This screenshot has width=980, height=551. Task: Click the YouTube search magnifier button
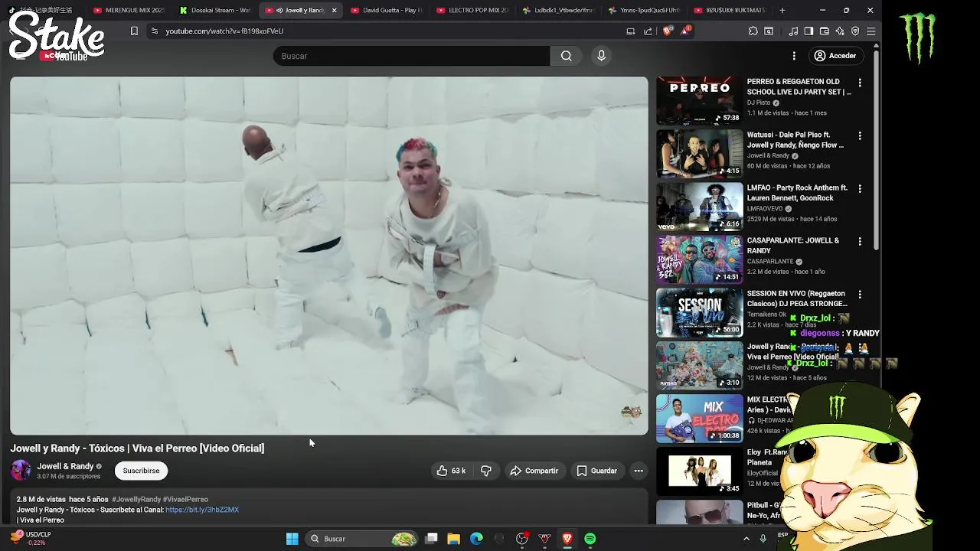[566, 56]
